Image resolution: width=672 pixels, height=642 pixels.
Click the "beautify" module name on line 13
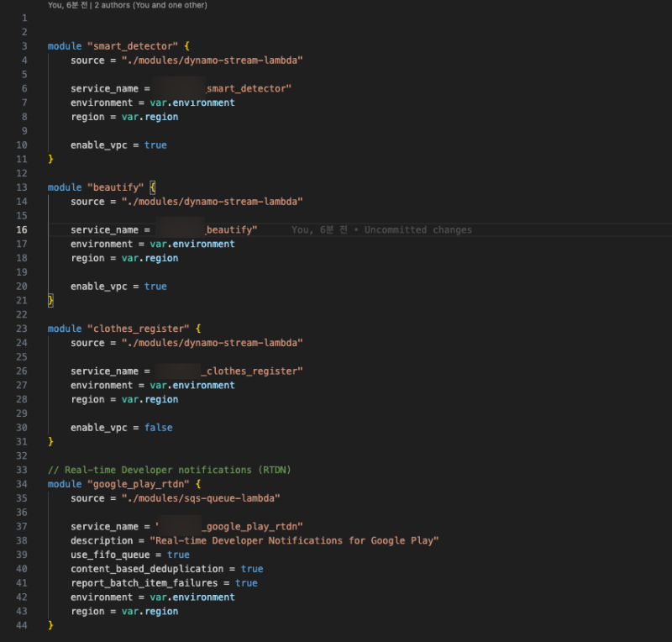coord(115,187)
